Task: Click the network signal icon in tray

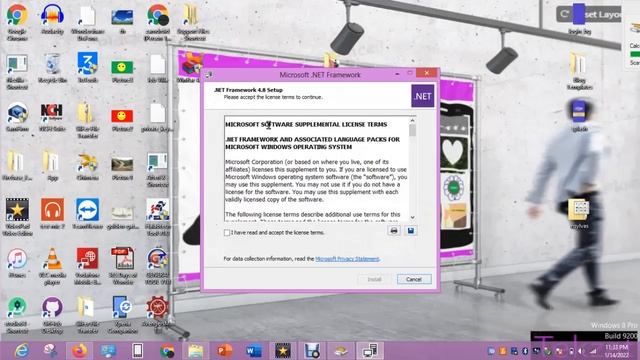Action: pyautogui.click(x=593, y=351)
